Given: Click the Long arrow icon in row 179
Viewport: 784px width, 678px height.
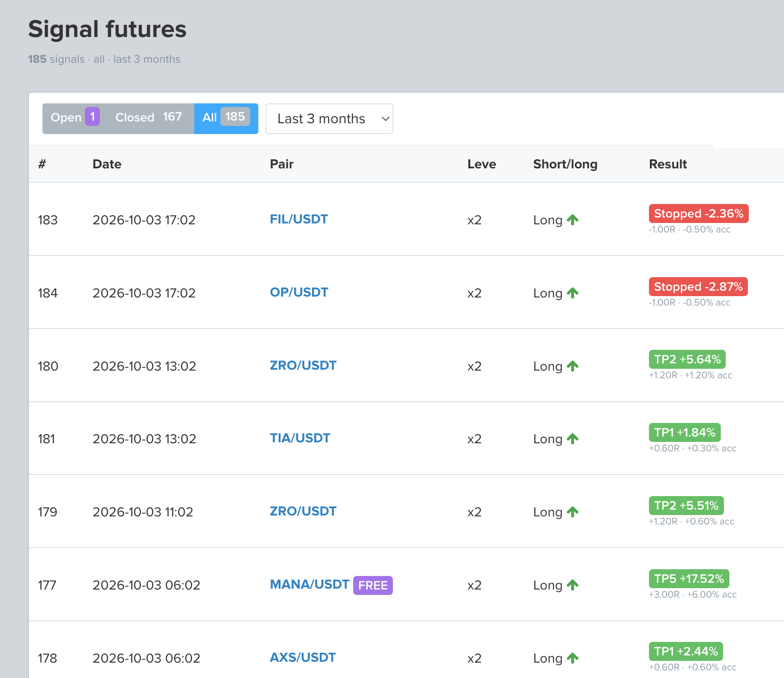Looking at the screenshot, I should 573,512.
